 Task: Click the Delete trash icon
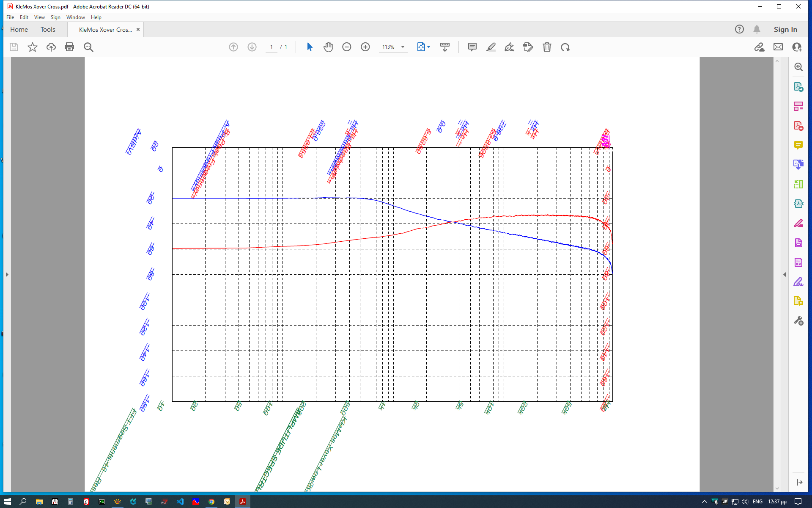tap(547, 47)
